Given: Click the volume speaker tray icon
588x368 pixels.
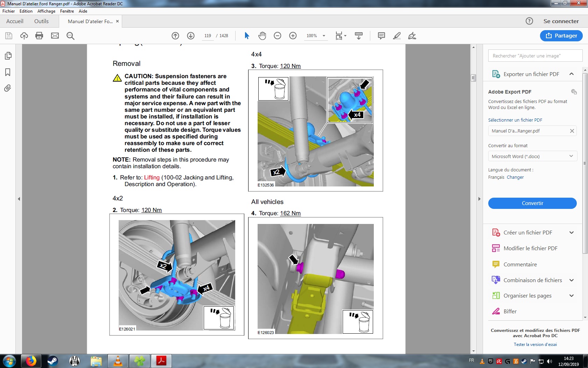Looking at the screenshot, I should click(549, 361).
